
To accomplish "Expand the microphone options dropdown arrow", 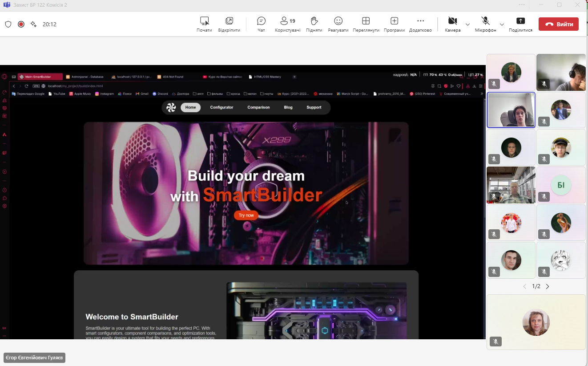I will [502, 24].
